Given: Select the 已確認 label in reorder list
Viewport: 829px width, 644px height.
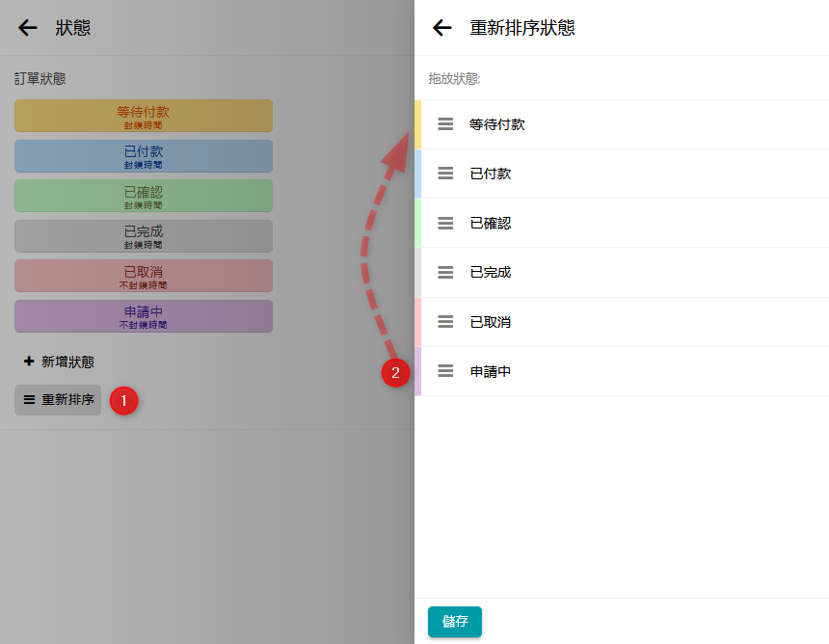Looking at the screenshot, I should coord(490,223).
